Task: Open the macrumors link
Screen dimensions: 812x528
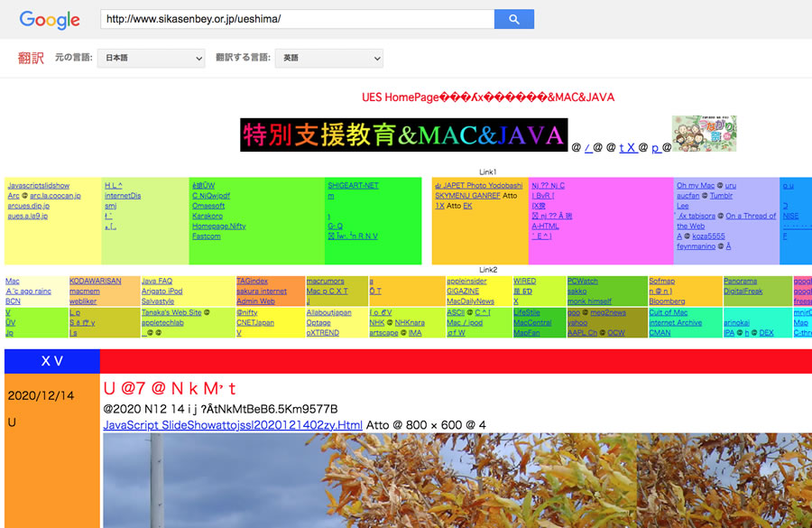Action: [325, 281]
